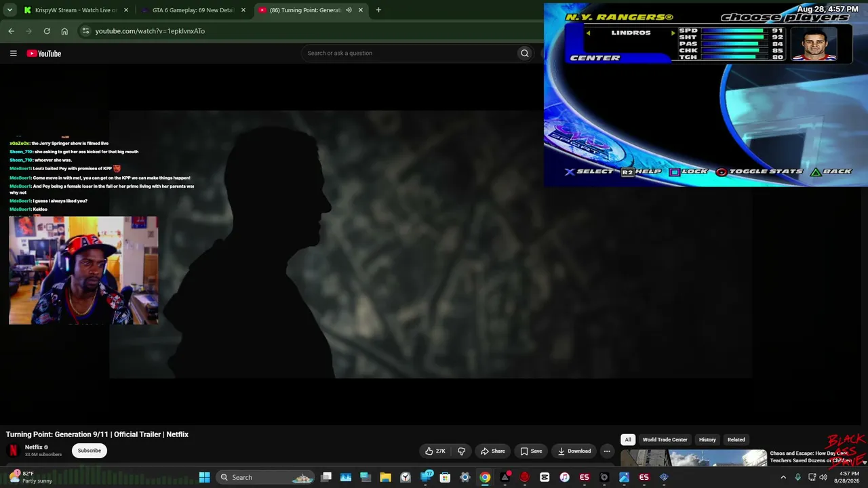The height and width of the screenshot is (488, 868).
Task: Open Chaos and Escape video thumbnail
Action: [x=694, y=458]
